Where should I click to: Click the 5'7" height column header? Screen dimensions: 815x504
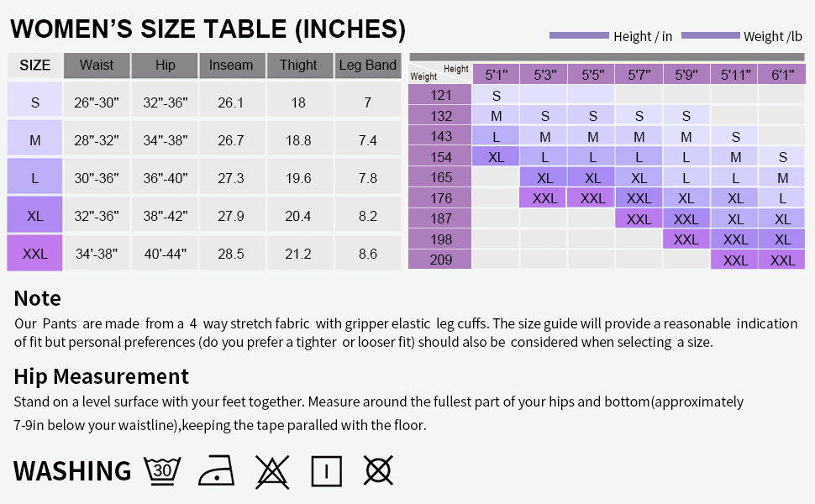pos(639,75)
